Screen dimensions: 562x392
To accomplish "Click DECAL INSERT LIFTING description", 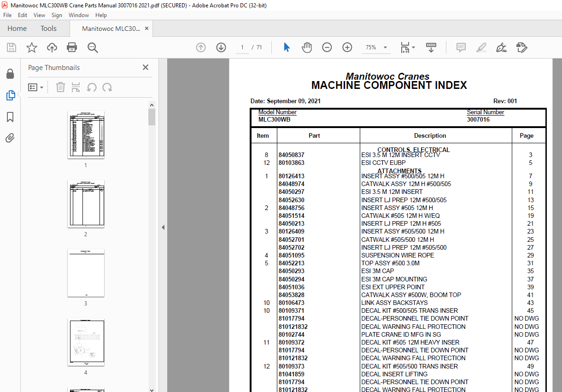I will point(395,374).
